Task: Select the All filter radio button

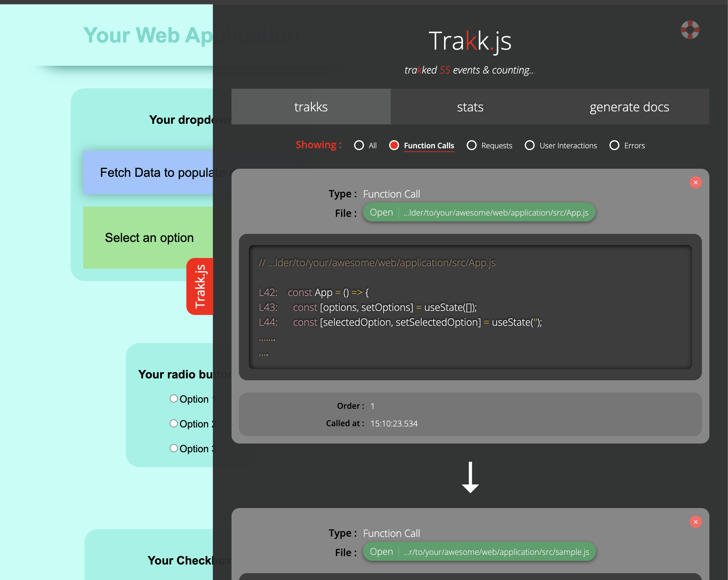Action: 359,145
